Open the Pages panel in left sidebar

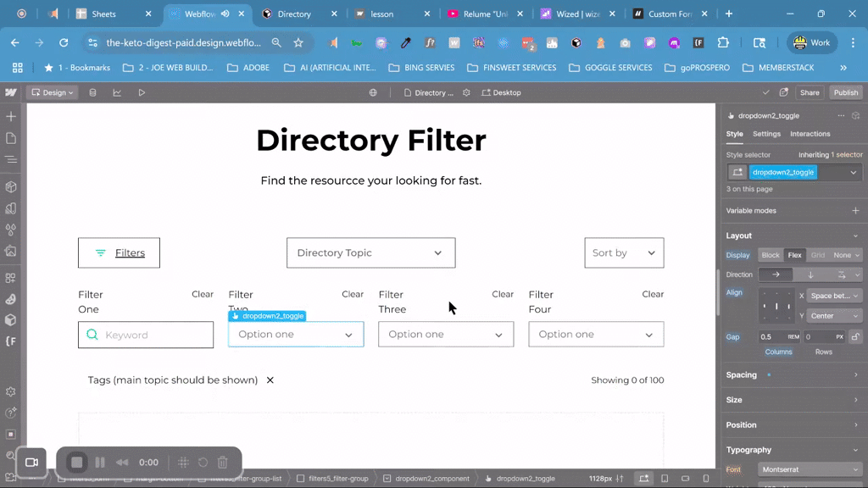point(11,138)
